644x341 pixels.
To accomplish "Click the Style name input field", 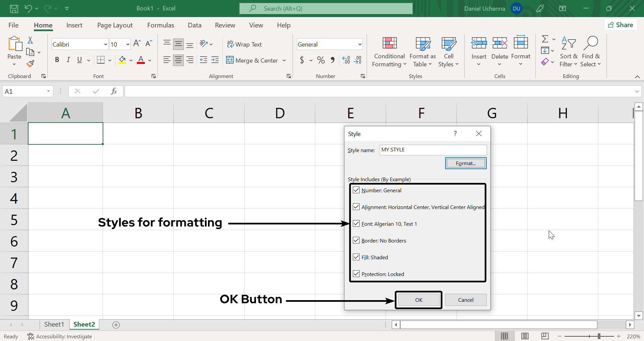I will tap(433, 150).
